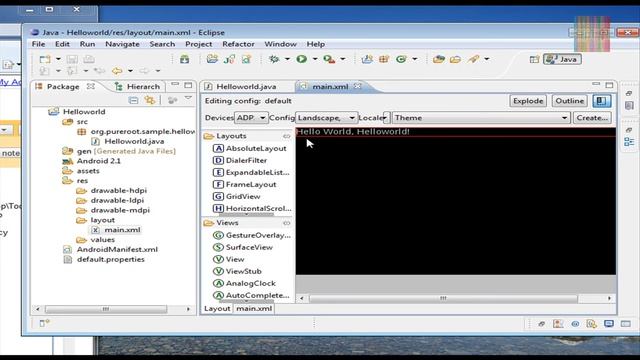
Task: Click the New wizard toolbar icon
Action: point(45,59)
